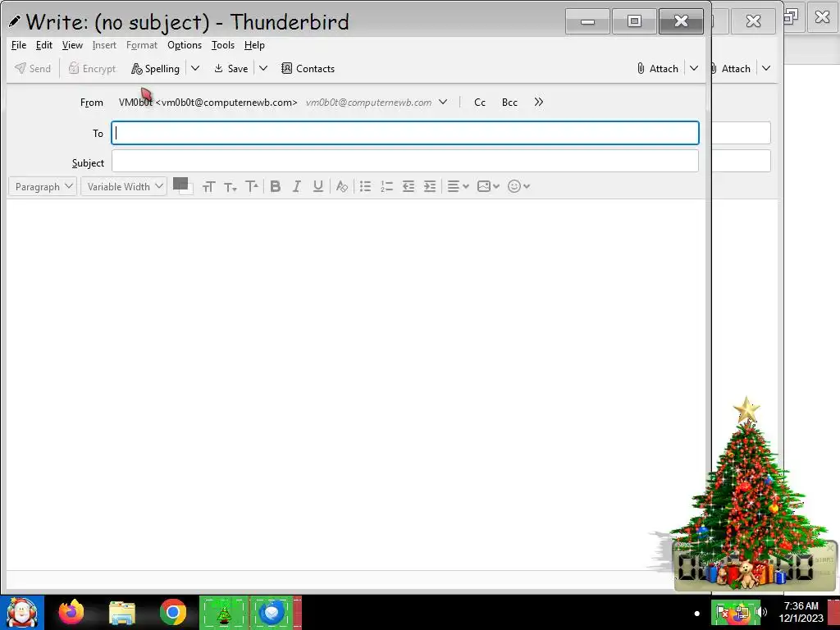840x630 pixels.
Task: Open Attach dropdown in background window
Action: 766,69
